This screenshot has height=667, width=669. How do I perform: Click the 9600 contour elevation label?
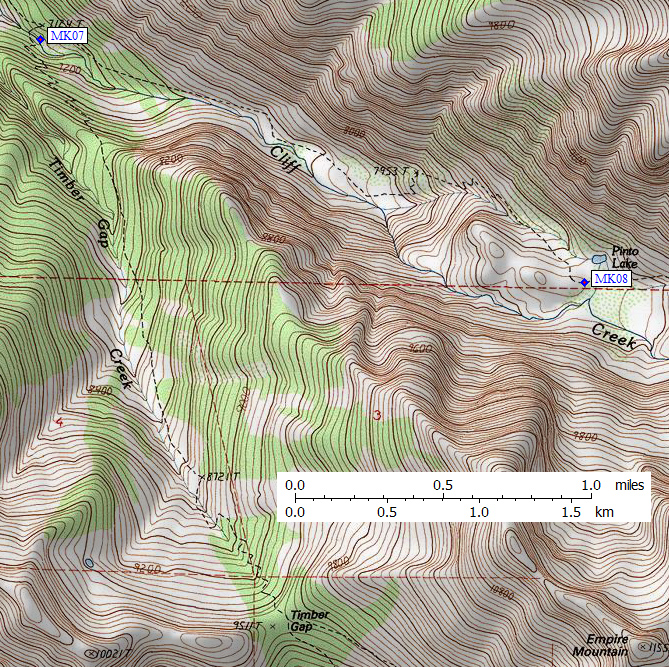420,349
